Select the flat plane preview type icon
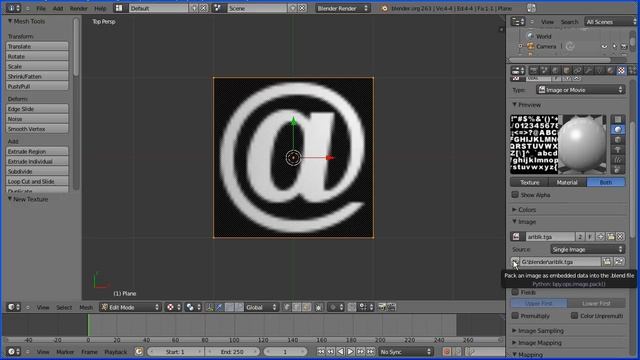The height and width of the screenshot is (360, 640). click(x=618, y=120)
